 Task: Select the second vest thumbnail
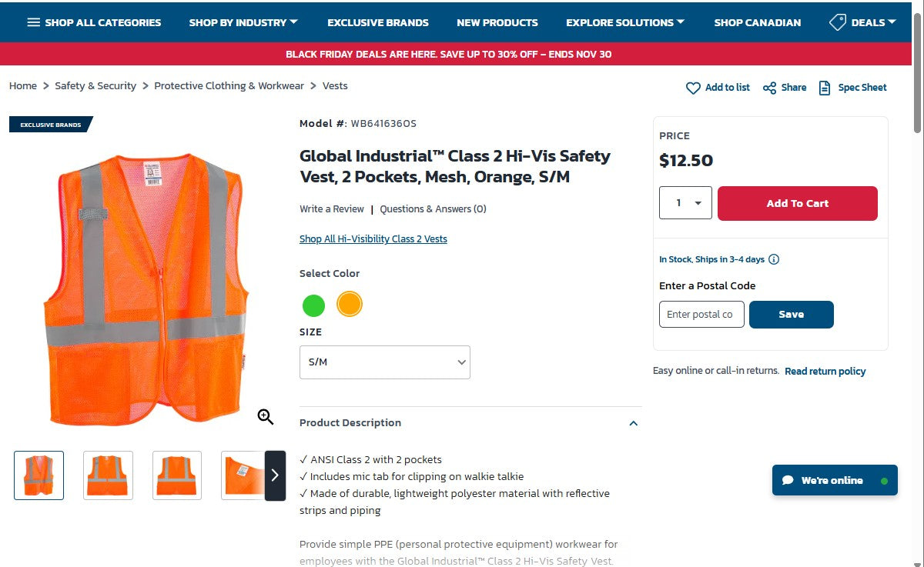108,475
